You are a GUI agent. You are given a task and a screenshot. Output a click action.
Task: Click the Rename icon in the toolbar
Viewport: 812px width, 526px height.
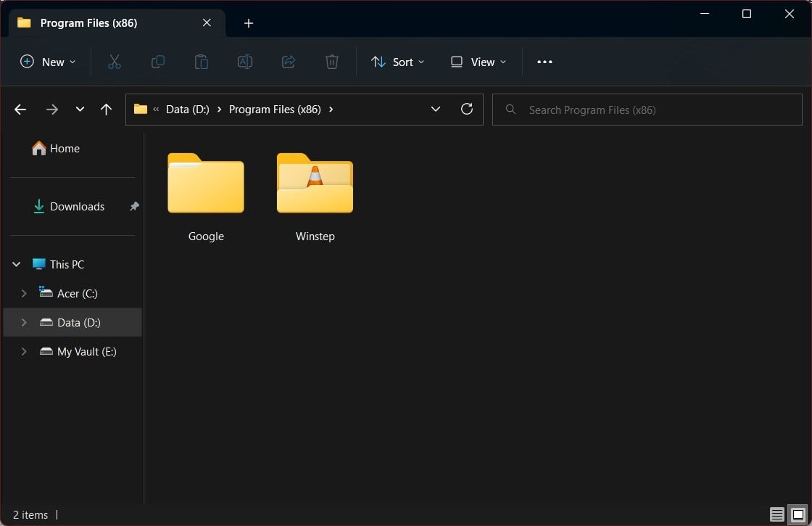[x=245, y=62]
